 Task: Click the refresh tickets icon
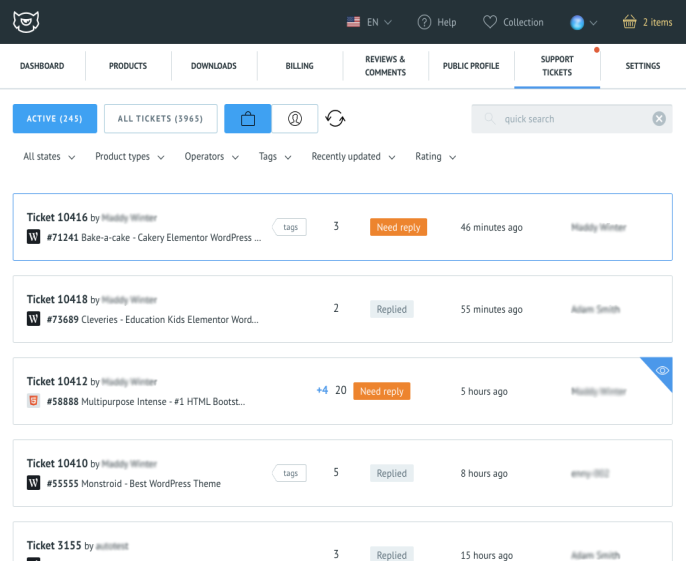(x=336, y=119)
